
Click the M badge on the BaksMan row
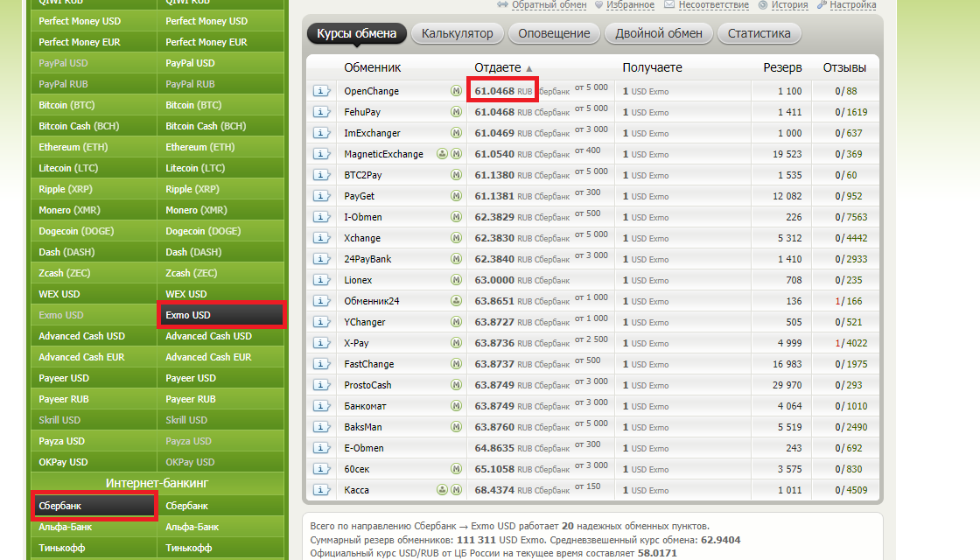(456, 427)
